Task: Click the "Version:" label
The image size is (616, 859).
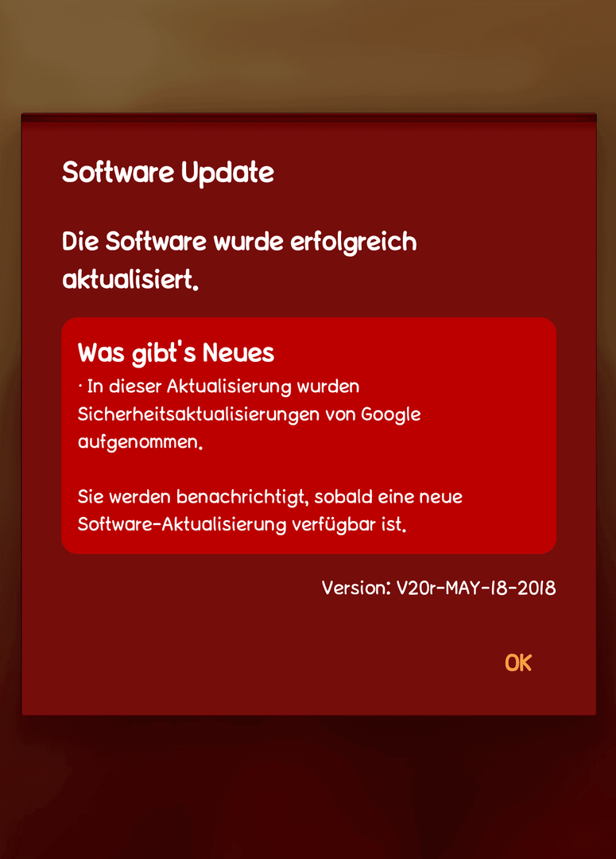Action: click(356, 588)
